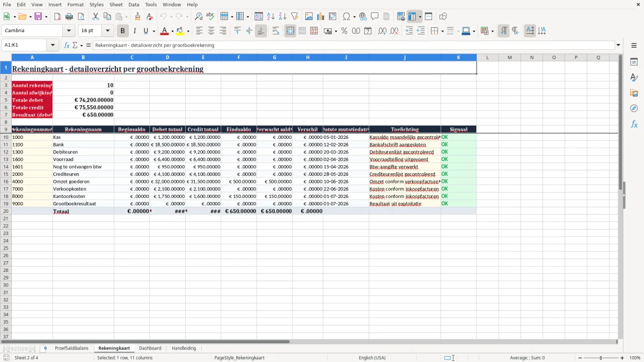Switch to the ProefSaldibalans sheet tab
Screen dimensions: 644x362
[71, 348]
